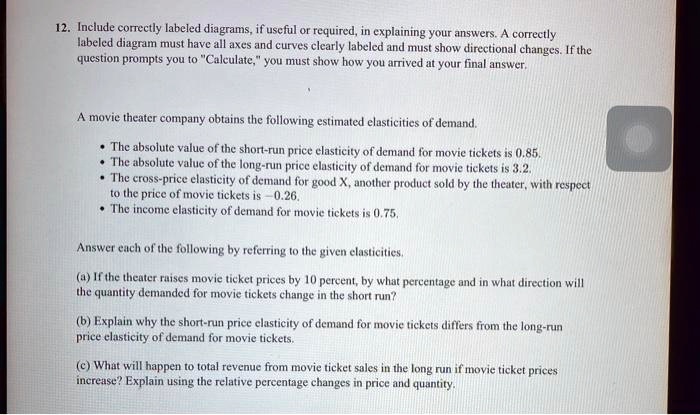Click the "A movie theater company" sentence

[x=277, y=122]
